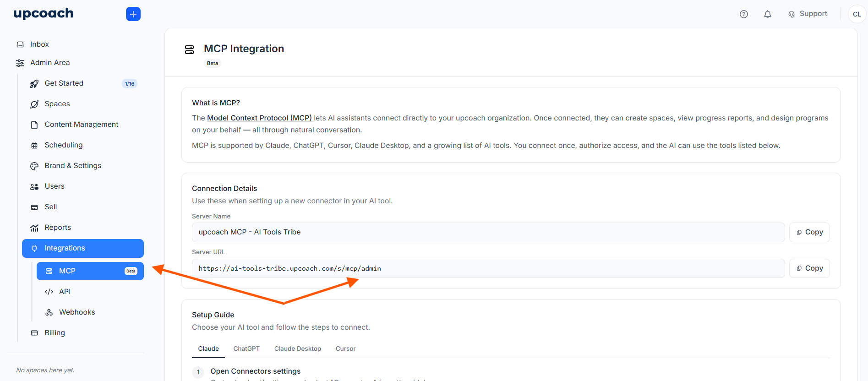Click the Sell card icon
The width and height of the screenshot is (868, 381).
tap(34, 207)
